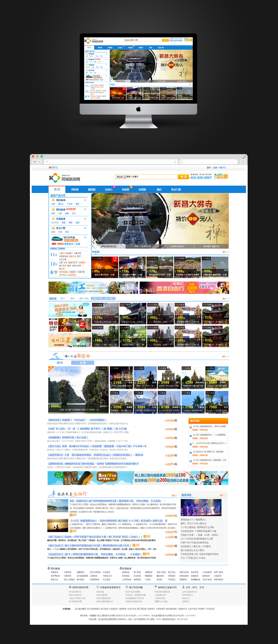Click the browser fullscreen expand icon
The width and height of the screenshot is (278, 644).
[244, 157]
